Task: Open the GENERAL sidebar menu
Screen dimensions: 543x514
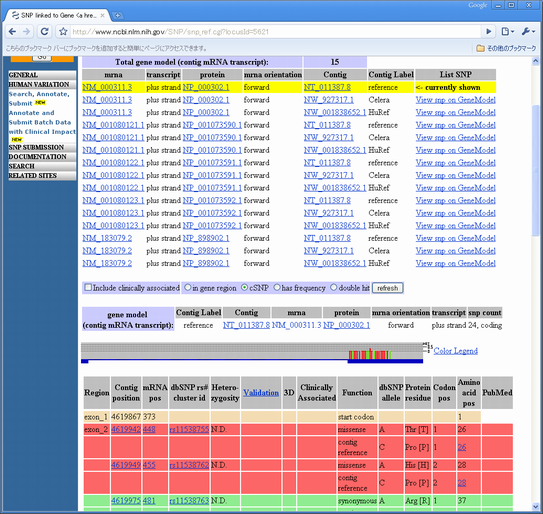Action: tap(42, 75)
